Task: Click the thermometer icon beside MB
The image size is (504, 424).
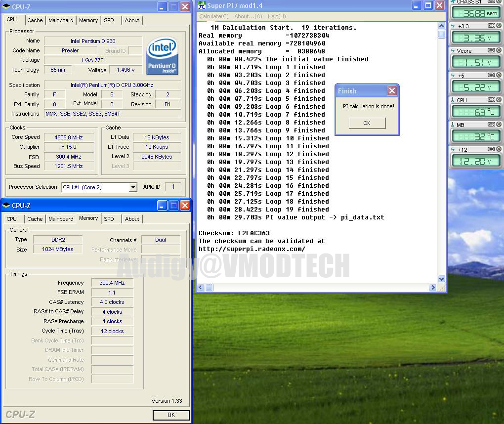Action: click(453, 125)
